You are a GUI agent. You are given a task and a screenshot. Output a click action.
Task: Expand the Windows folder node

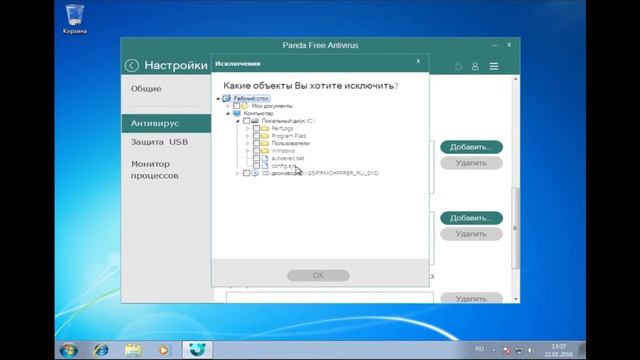[247, 151]
